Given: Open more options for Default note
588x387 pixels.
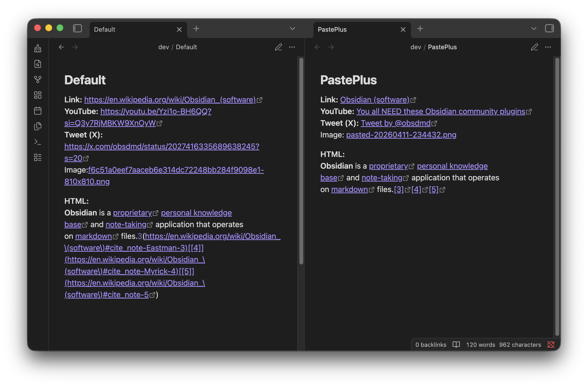Looking at the screenshot, I should [292, 47].
